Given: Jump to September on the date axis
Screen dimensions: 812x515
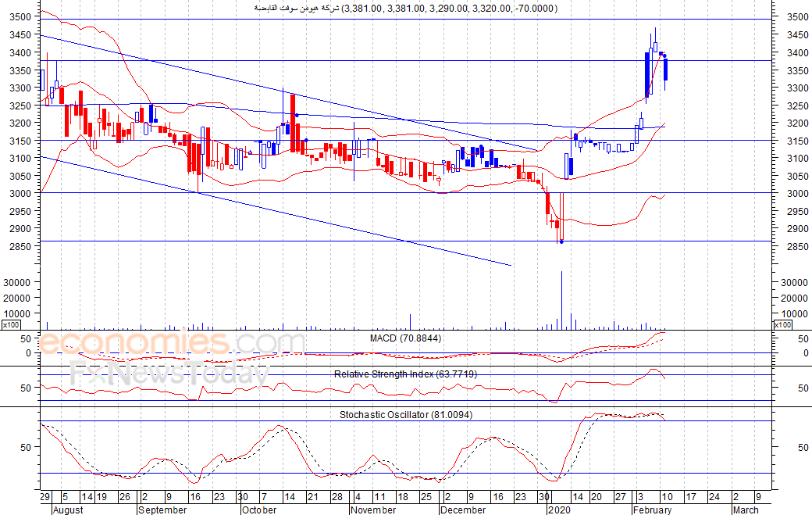Looking at the screenshot, I should click(162, 510).
